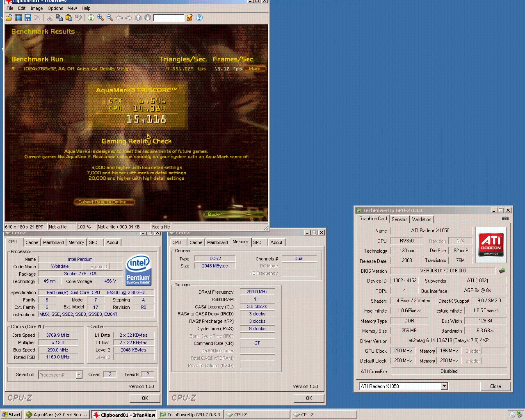Switch to the GPU-Z Sensors tab
525x420 pixels.
point(399,219)
